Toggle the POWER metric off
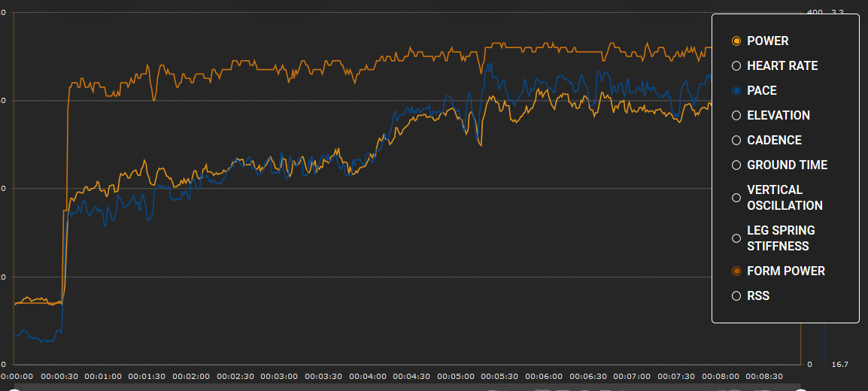 736,41
